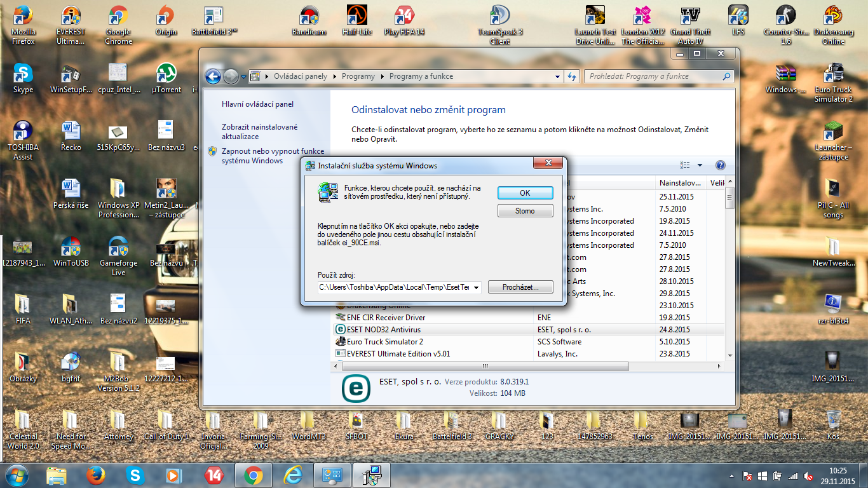Viewport: 868px width, 488px height.
Task: Select the Grand Theft Auto IV desktop icon
Action: coord(690,25)
